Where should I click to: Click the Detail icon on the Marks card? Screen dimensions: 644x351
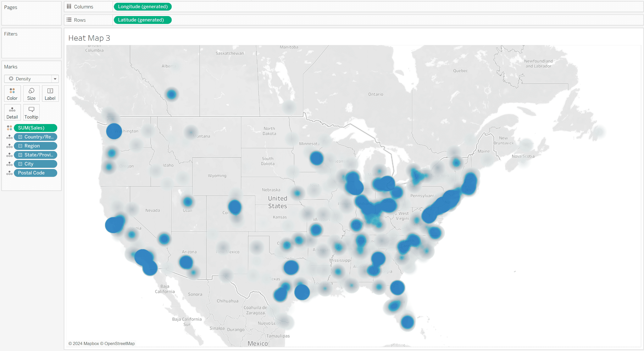tap(12, 112)
